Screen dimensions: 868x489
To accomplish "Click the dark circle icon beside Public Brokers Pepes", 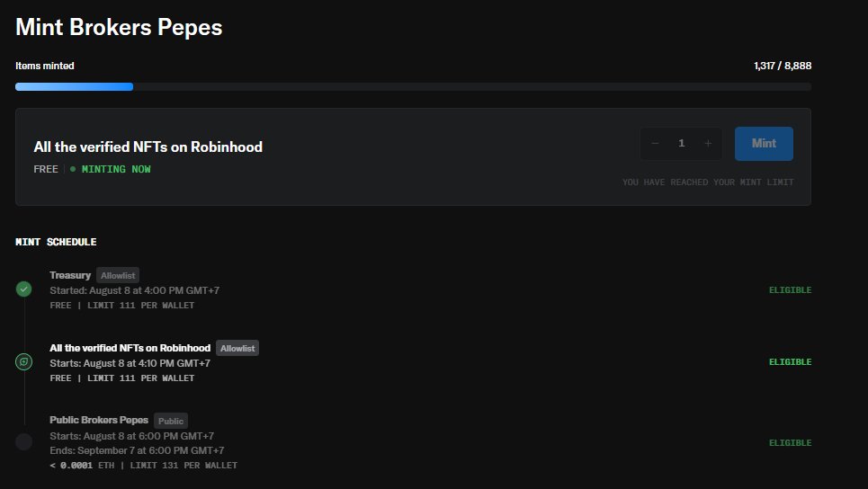I will 23,442.
